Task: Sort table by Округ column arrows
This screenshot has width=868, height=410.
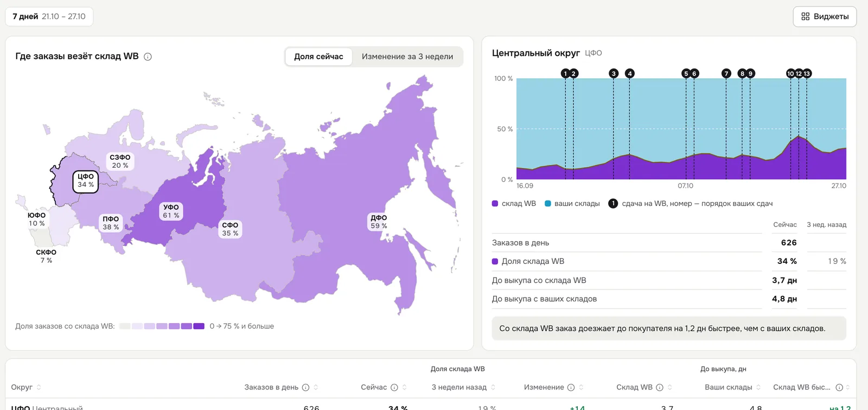Action: click(x=39, y=387)
